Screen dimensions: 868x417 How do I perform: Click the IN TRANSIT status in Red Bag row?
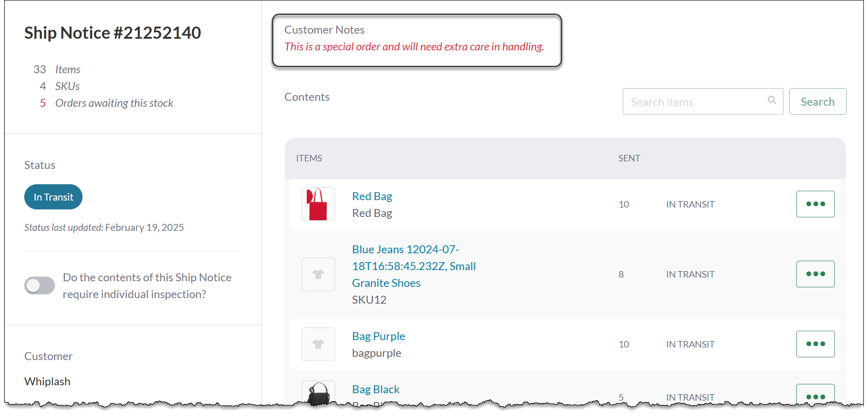click(690, 204)
